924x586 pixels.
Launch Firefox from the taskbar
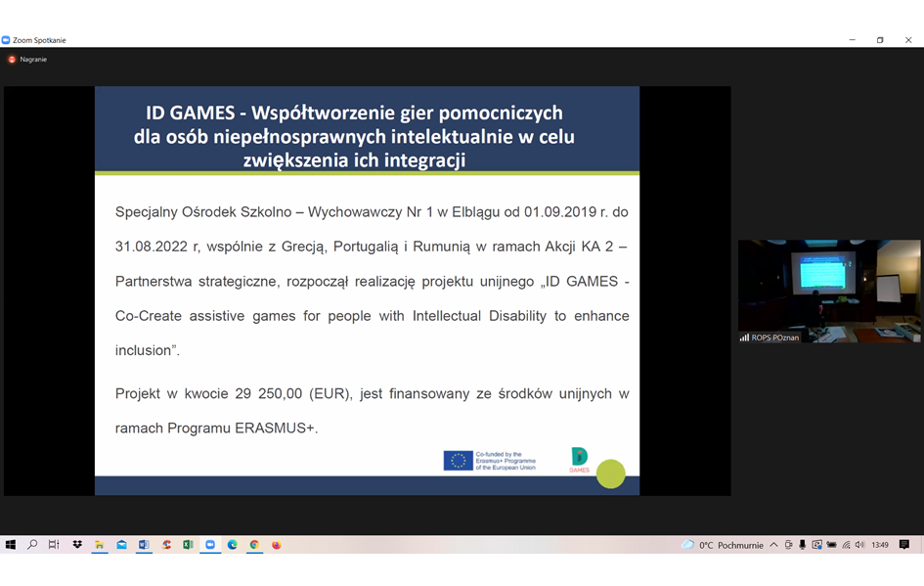point(277,545)
